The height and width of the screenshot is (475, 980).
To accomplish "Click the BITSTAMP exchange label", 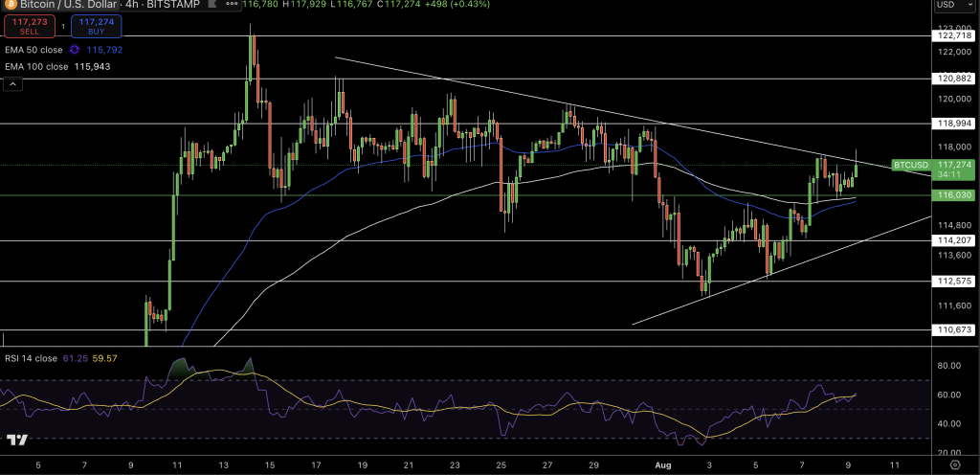I will click(x=171, y=5).
